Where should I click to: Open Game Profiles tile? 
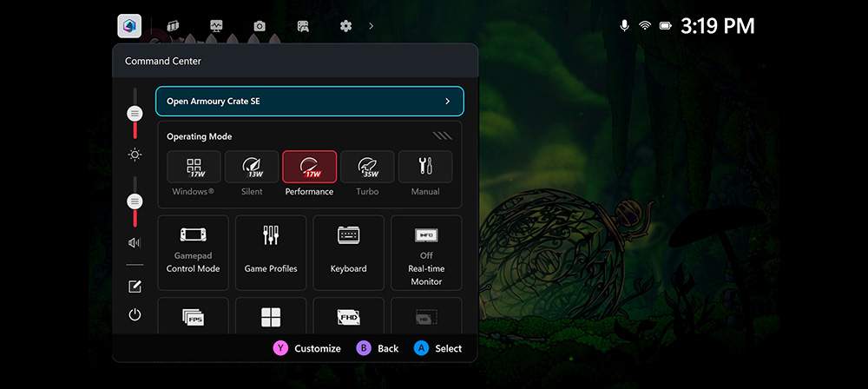pyautogui.click(x=271, y=253)
